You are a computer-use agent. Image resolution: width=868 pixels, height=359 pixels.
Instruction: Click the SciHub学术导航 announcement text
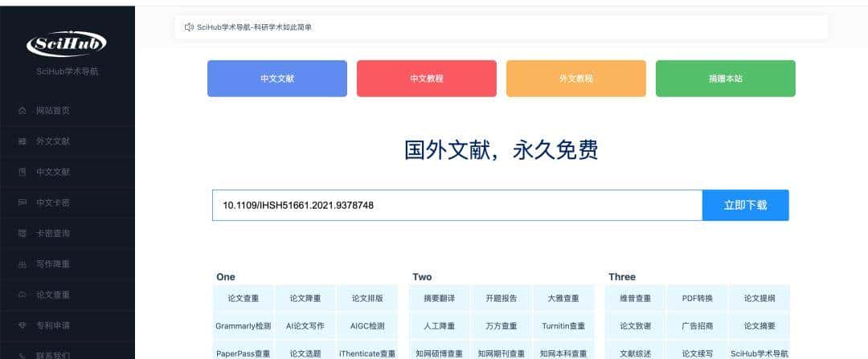tap(254, 27)
